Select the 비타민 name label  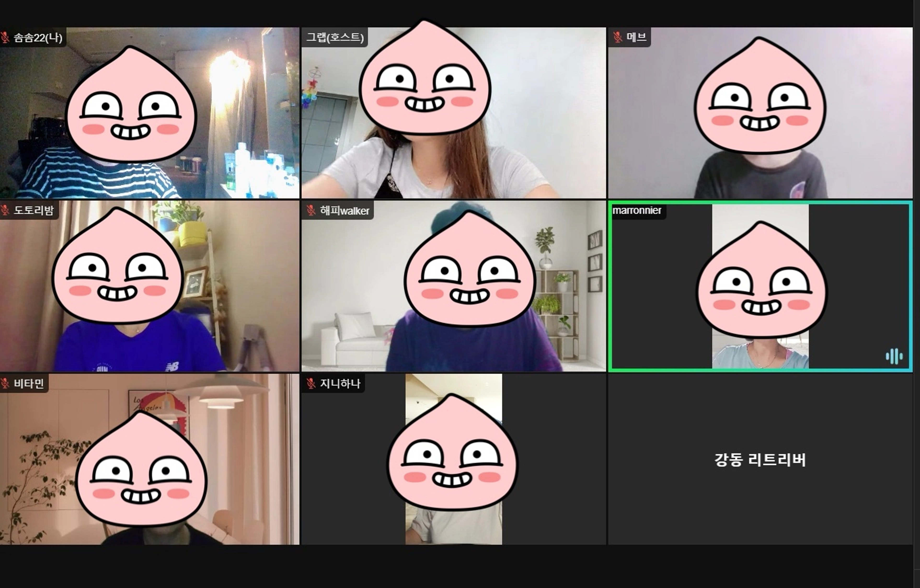(29, 383)
